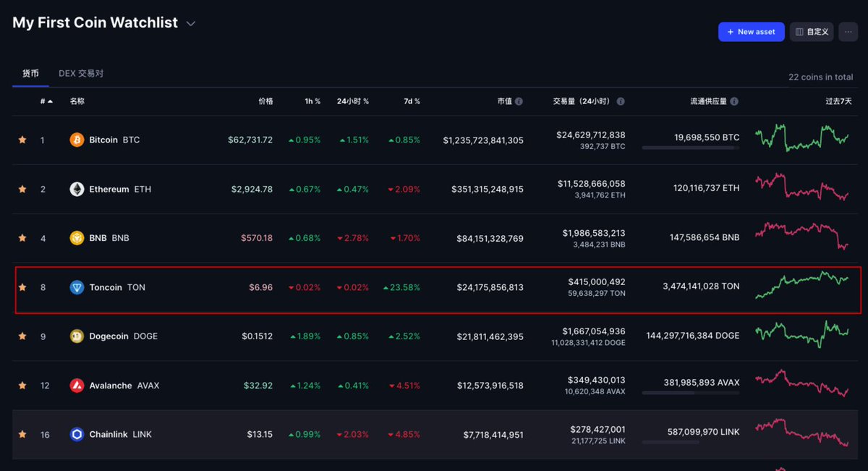Open the Dogecoin 7-day sparkline chart

click(802, 334)
